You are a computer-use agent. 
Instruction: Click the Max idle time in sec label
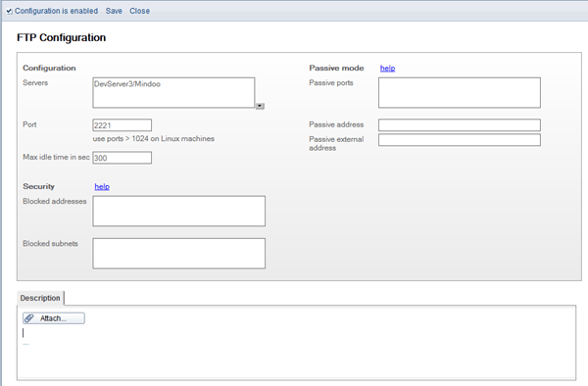pos(56,157)
